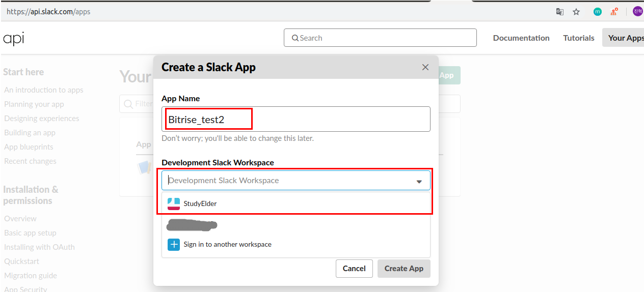Open the teal 'm' browser extension icon
The image size is (644, 292).
tap(598, 12)
